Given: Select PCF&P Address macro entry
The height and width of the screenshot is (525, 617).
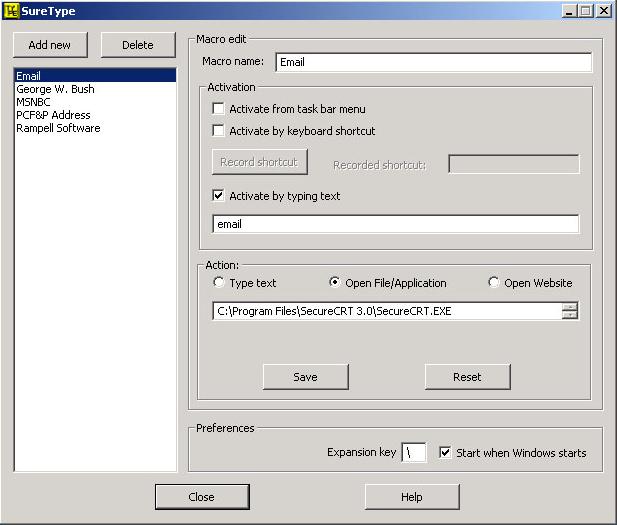Looking at the screenshot, I should coord(95,115).
